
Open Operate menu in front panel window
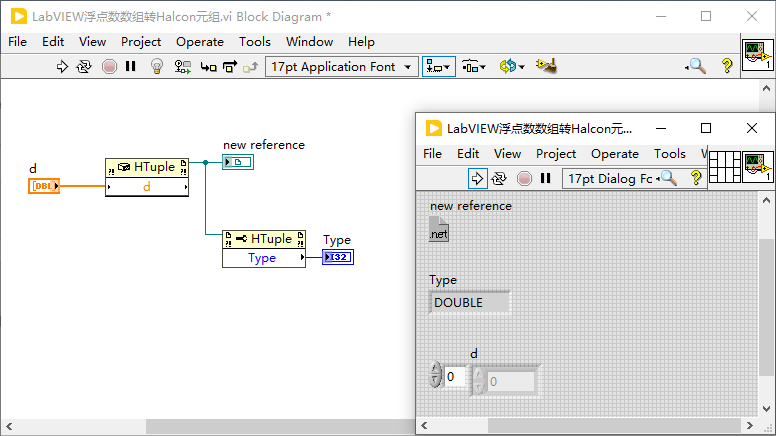615,154
